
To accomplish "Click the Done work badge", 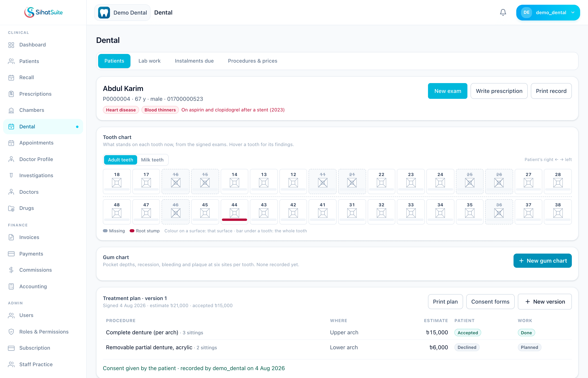I will (x=526, y=333).
